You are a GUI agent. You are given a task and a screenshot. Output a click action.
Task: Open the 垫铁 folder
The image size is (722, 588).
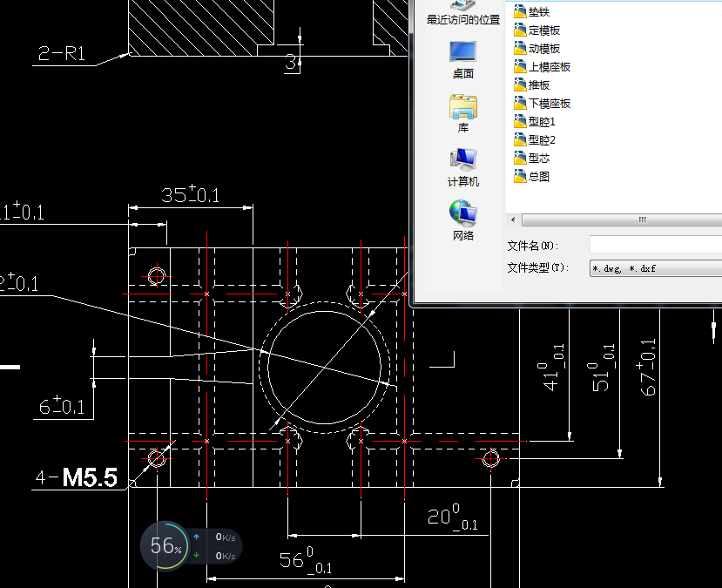[x=532, y=11]
